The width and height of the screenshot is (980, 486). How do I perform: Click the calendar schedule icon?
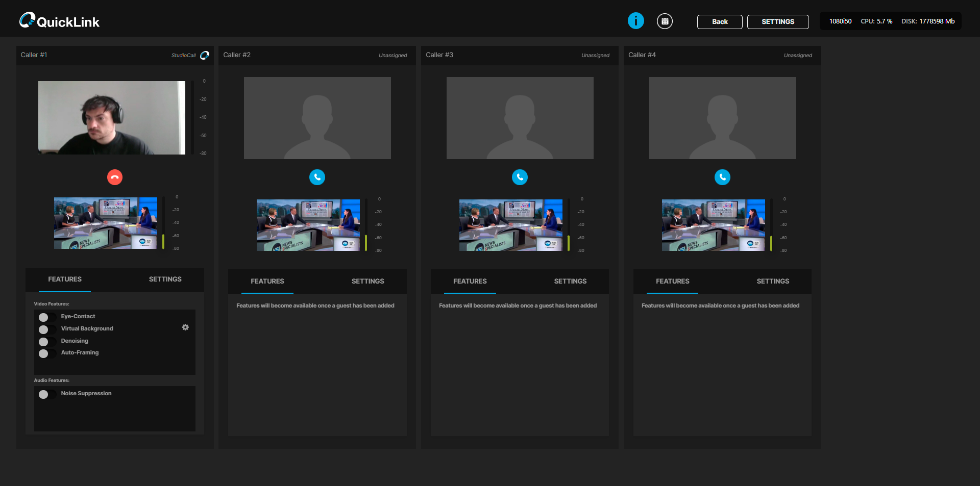pos(664,21)
